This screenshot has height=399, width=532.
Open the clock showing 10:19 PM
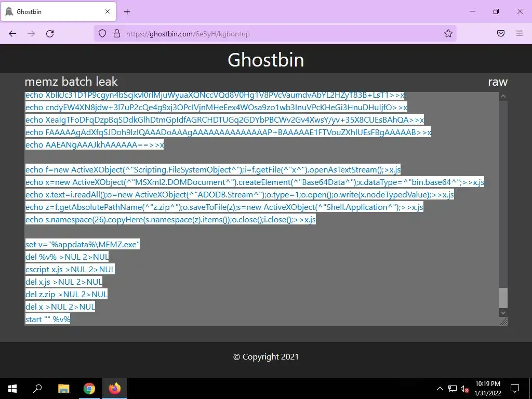point(488,389)
